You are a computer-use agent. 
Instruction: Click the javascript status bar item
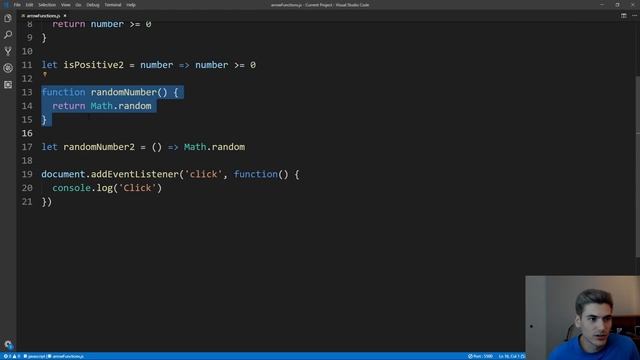pos(34,356)
